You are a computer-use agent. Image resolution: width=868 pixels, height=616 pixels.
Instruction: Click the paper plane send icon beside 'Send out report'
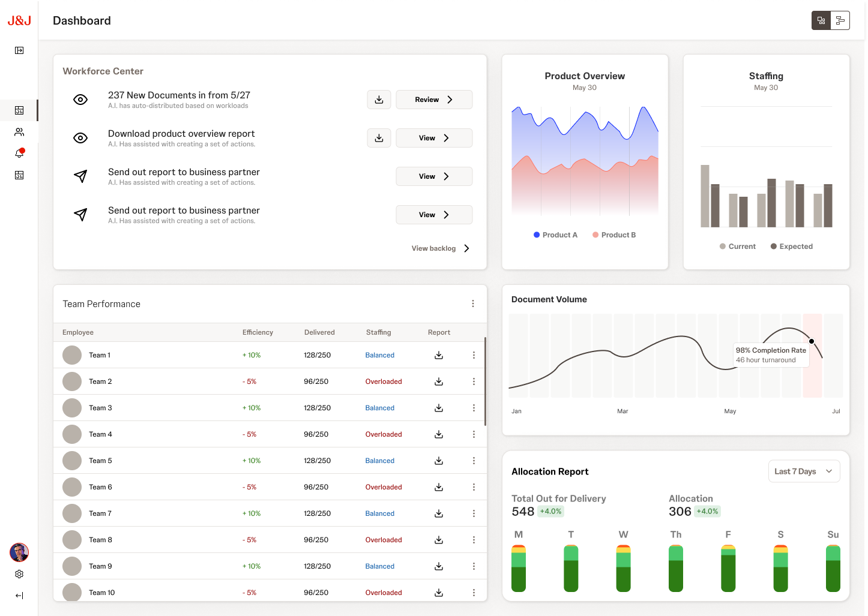[x=80, y=176]
